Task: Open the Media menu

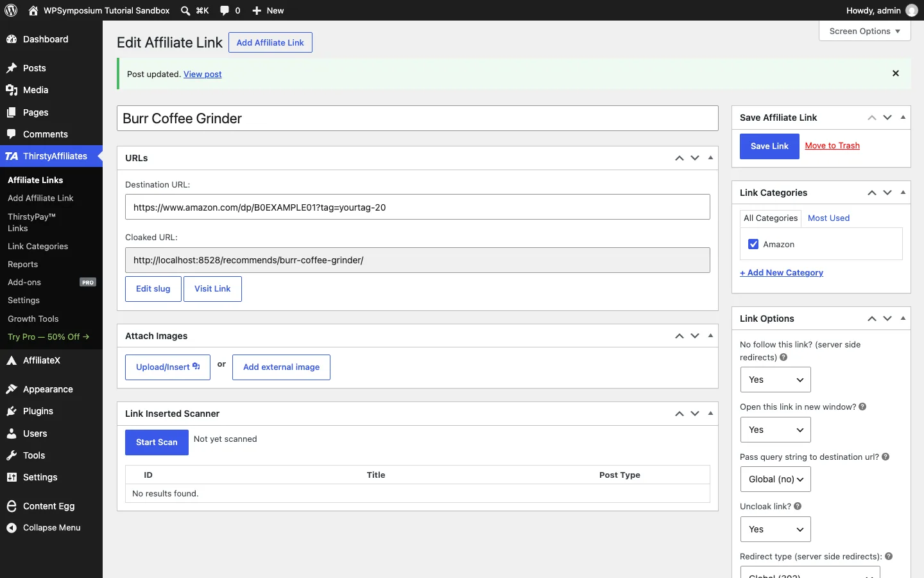Action: 51,90
